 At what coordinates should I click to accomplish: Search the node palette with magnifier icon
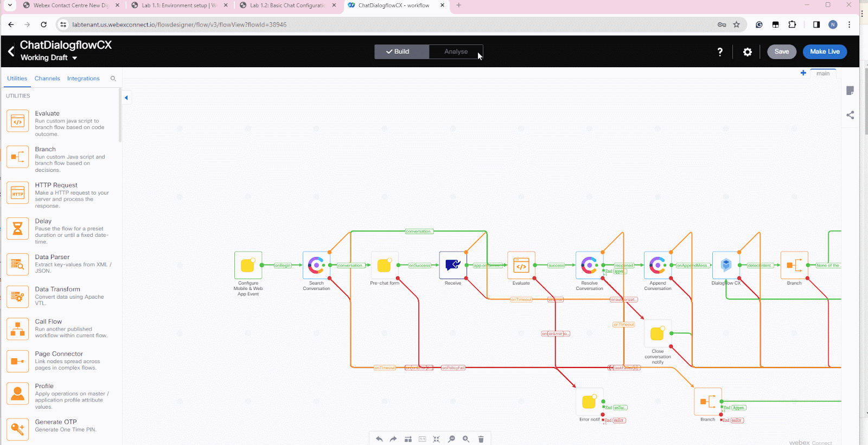point(113,79)
